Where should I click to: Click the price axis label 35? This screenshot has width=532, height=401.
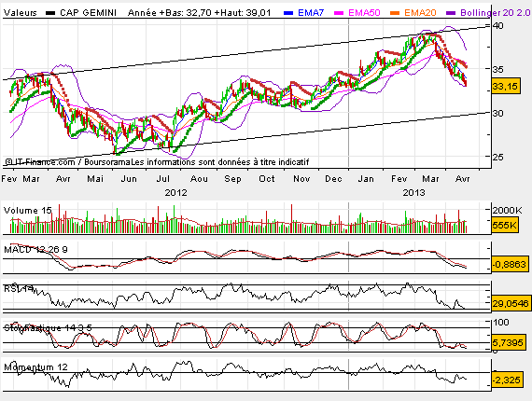[x=498, y=70]
